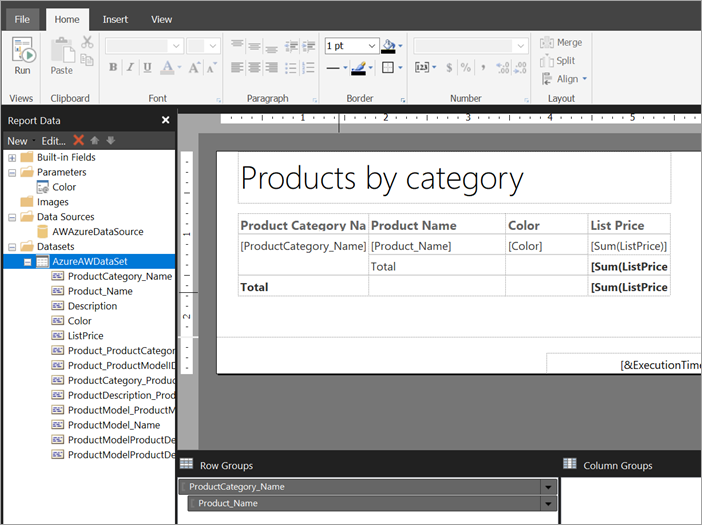Screen dimensions: 702x525
Task: Open ProductCategory_Name row group dropdown
Action: (x=548, y=487)
